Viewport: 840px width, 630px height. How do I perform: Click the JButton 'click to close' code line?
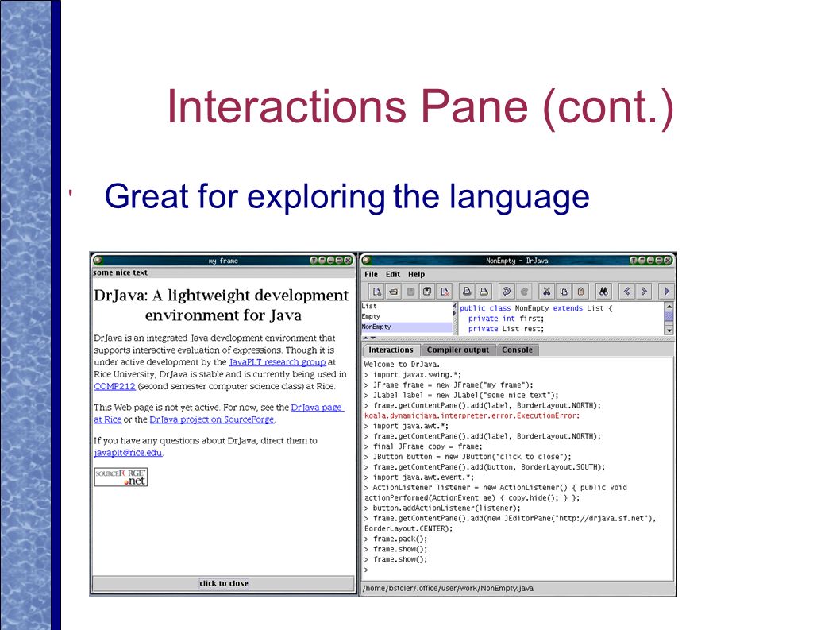click(468, 456)
